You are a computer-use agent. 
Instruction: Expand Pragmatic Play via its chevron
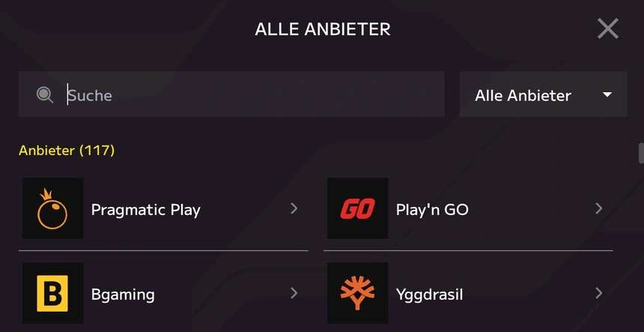[294, 208]
